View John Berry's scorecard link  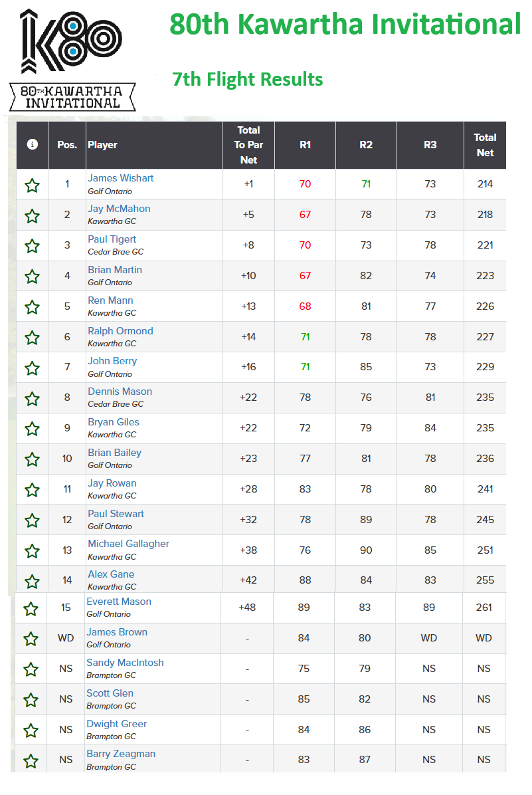pyautogui.click(x=112, y=361)
